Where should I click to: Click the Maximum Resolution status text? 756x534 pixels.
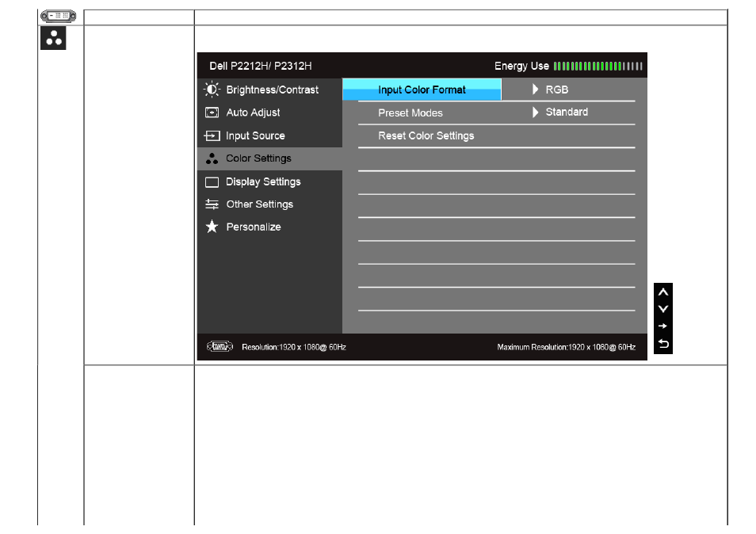click(x=566, y=347)
